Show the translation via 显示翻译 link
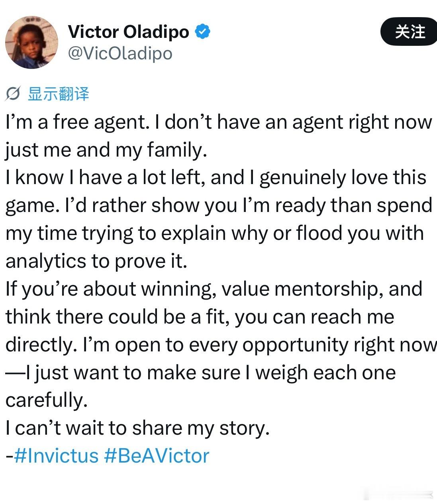 click(58, 94)
